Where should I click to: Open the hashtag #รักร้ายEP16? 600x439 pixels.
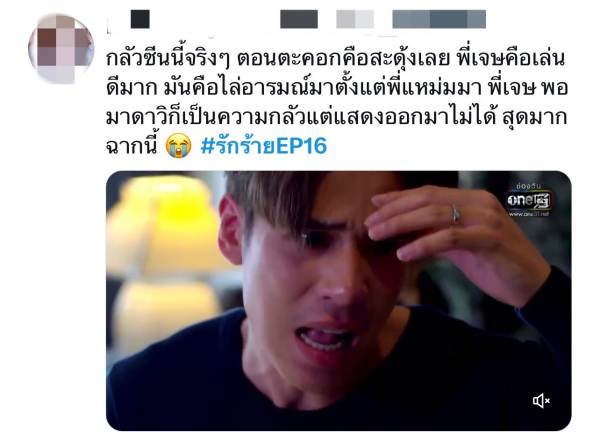coord(264,146)
